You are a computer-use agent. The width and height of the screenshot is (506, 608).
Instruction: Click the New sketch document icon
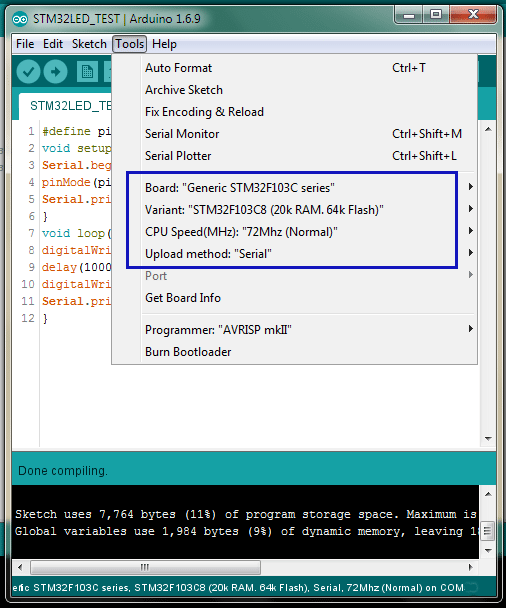(x=87, y=72)
